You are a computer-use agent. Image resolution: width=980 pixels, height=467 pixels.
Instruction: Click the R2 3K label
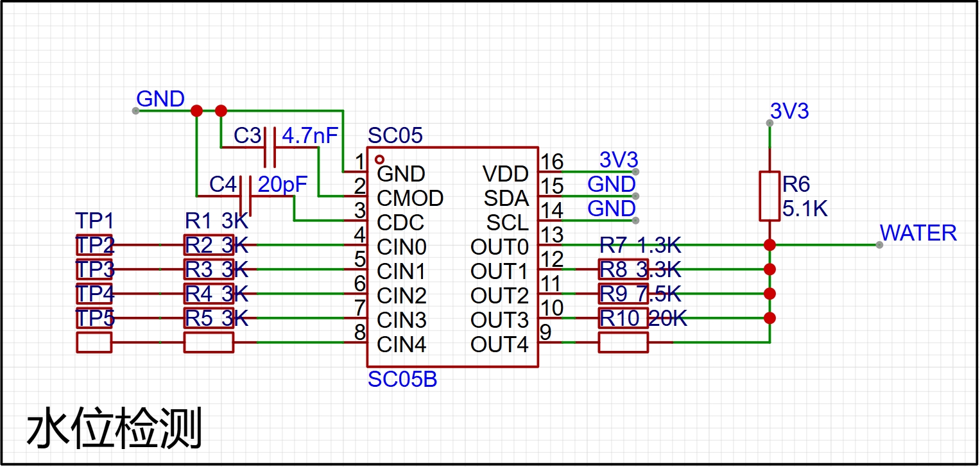tap(217, 246)
